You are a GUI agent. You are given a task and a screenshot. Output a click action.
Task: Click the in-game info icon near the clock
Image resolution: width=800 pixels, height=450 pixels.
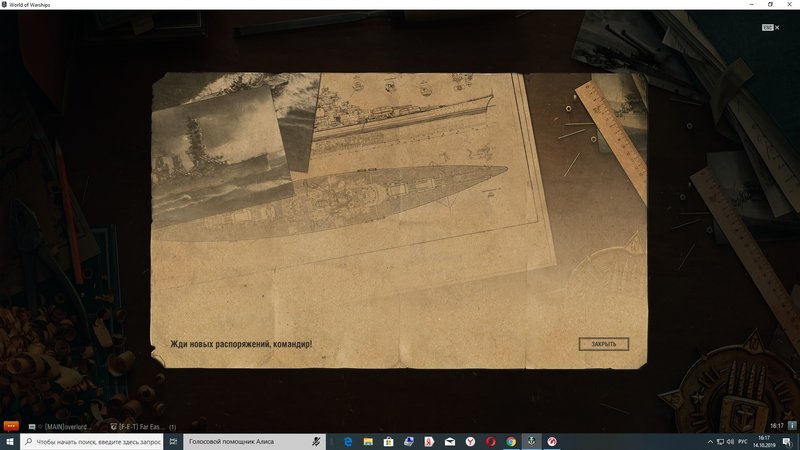pyautogui.click(x=792, y=426)
